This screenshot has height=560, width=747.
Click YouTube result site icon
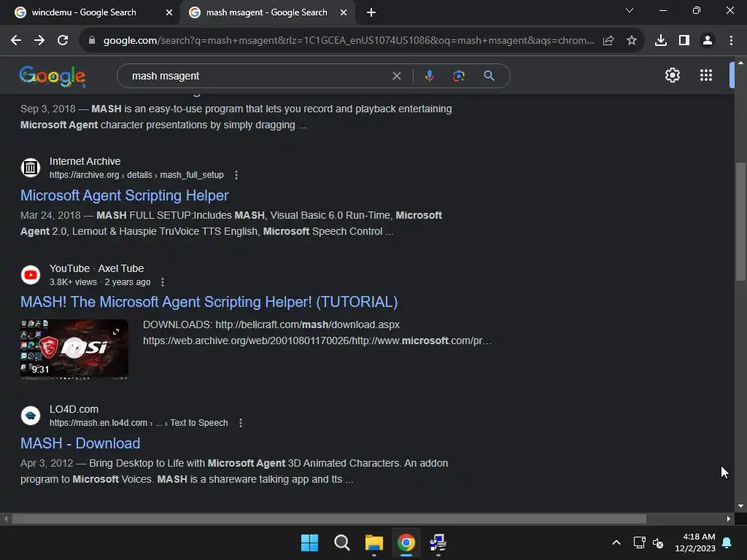tap(31, 275)
